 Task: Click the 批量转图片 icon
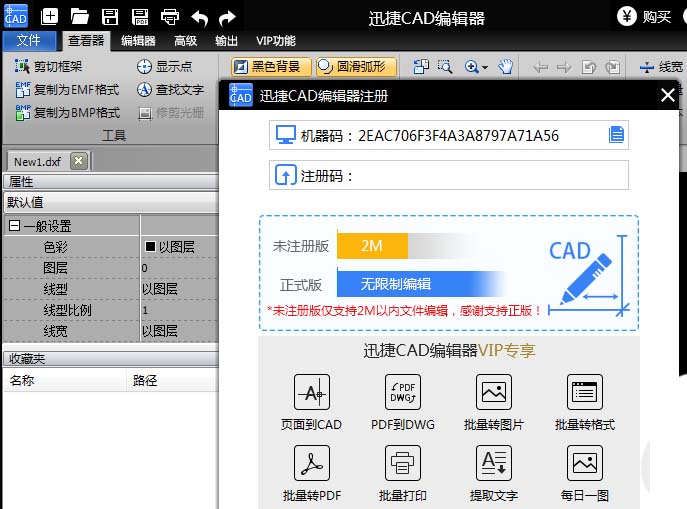coord(494,392)
